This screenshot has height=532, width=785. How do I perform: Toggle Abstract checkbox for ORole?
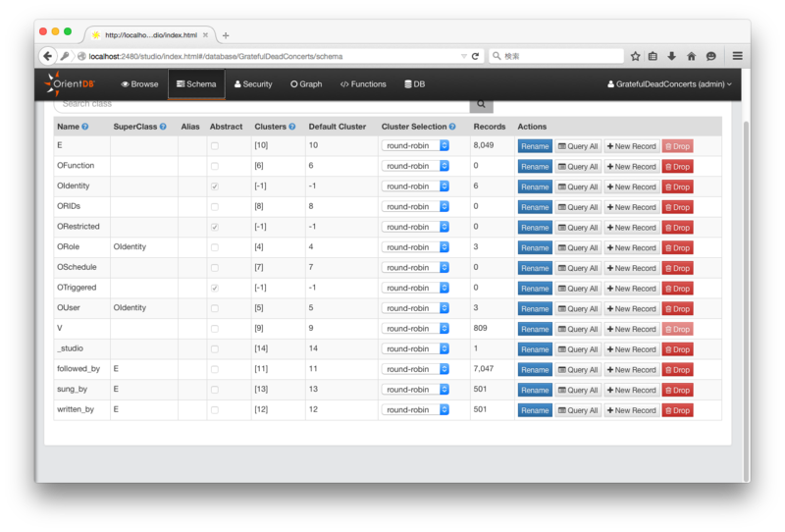(215, 247)
